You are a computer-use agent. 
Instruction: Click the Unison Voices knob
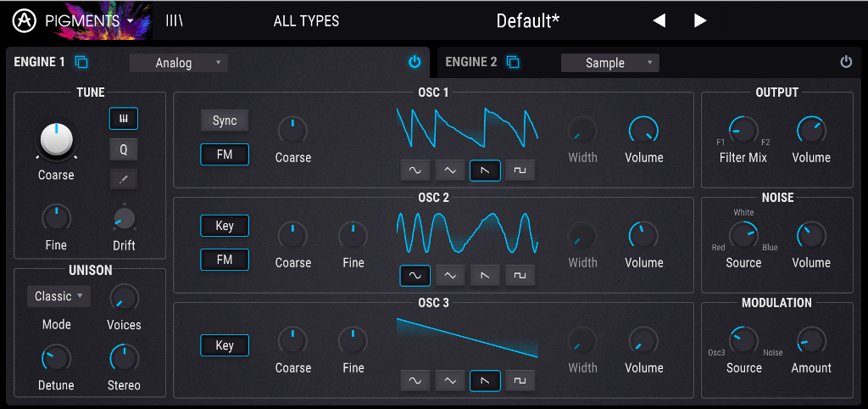click(124, 298)
